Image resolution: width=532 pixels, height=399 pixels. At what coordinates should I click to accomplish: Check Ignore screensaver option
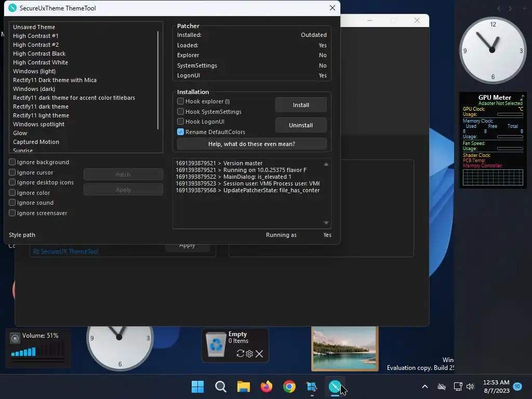click(x=12, y=212)
